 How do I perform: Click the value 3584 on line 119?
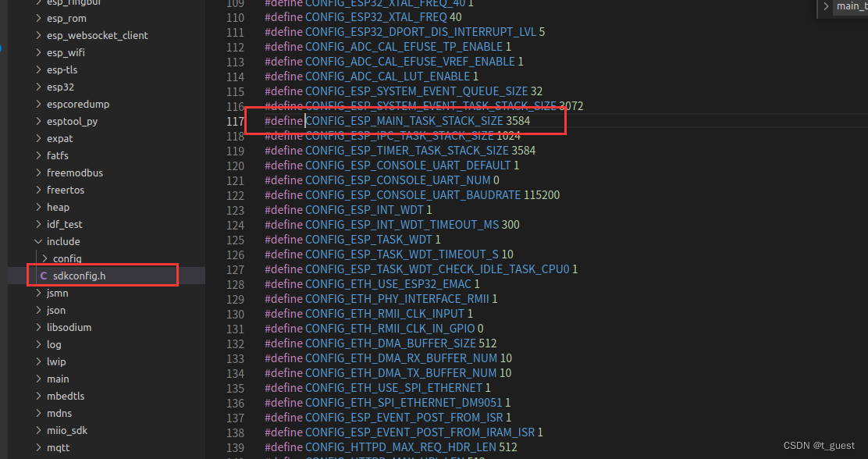(x=523, y=151)
